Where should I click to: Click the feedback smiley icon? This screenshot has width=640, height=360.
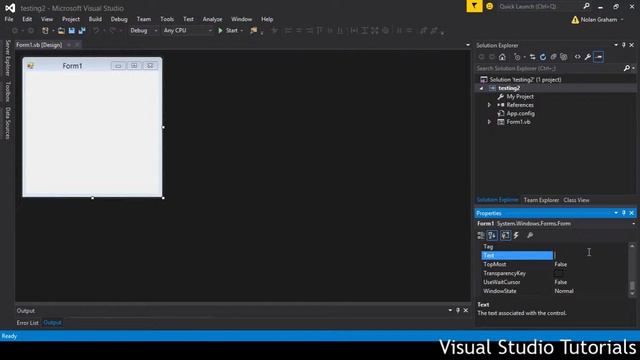(x=489, y=6)
